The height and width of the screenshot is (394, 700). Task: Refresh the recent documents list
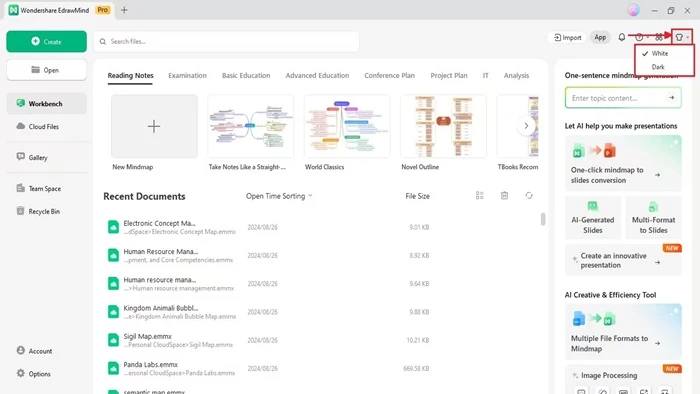coord(529,195)
